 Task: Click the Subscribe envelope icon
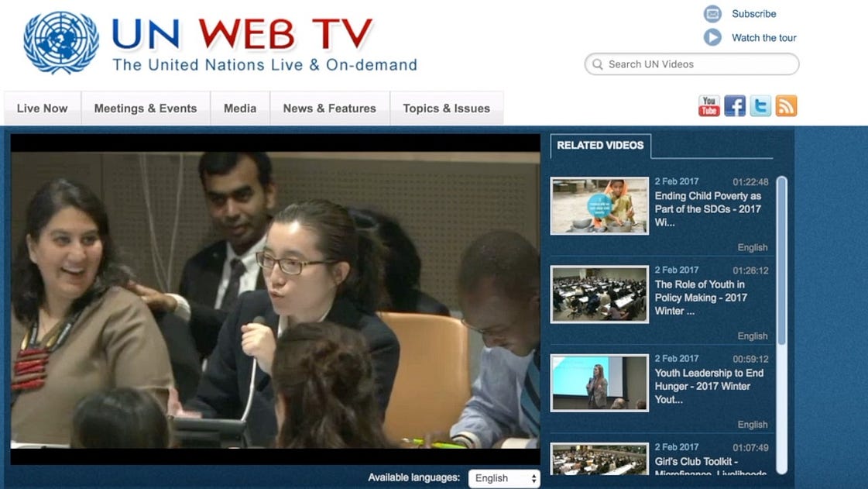click(712, 13)
